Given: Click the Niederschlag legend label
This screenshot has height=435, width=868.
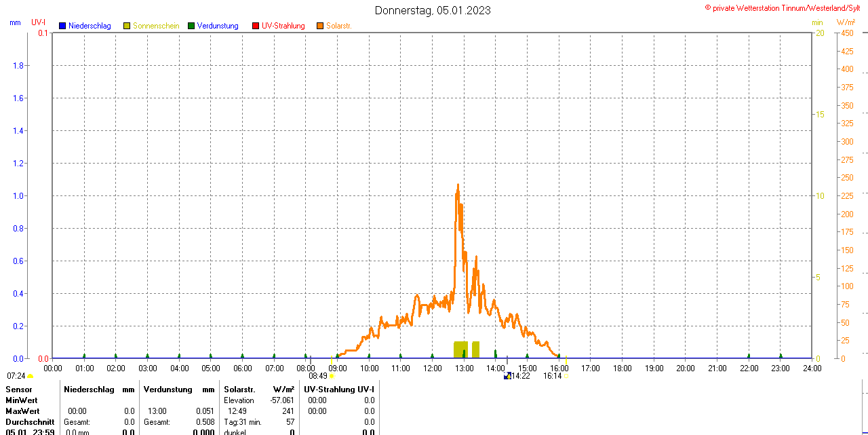Looking at the screenshot, I should 90,26.
